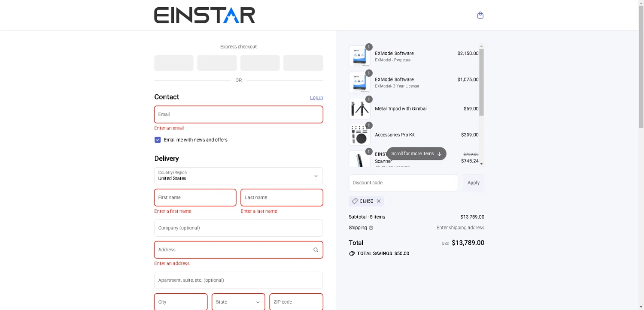Open the Country/Region dropdown

[238, 176]
